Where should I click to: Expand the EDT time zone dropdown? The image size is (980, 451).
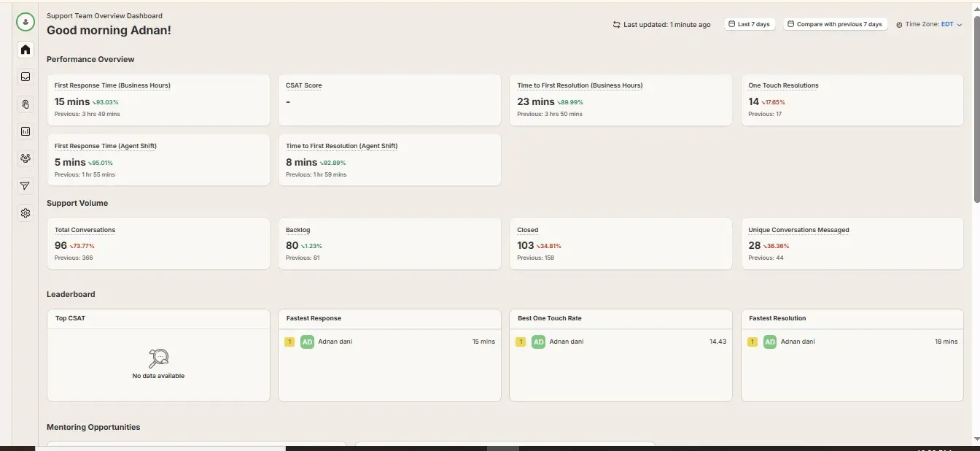coord(952,24)
